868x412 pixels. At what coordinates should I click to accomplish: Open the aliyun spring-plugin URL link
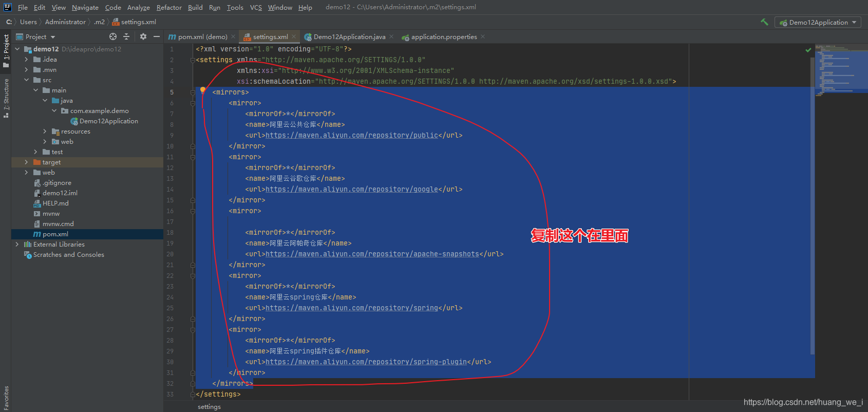coord(366,362)
